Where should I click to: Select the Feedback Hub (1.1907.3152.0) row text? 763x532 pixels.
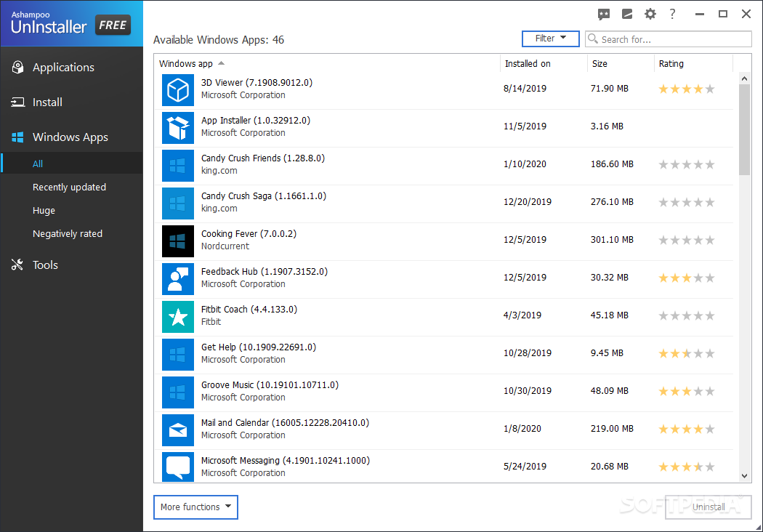click(x=265, y=272)
